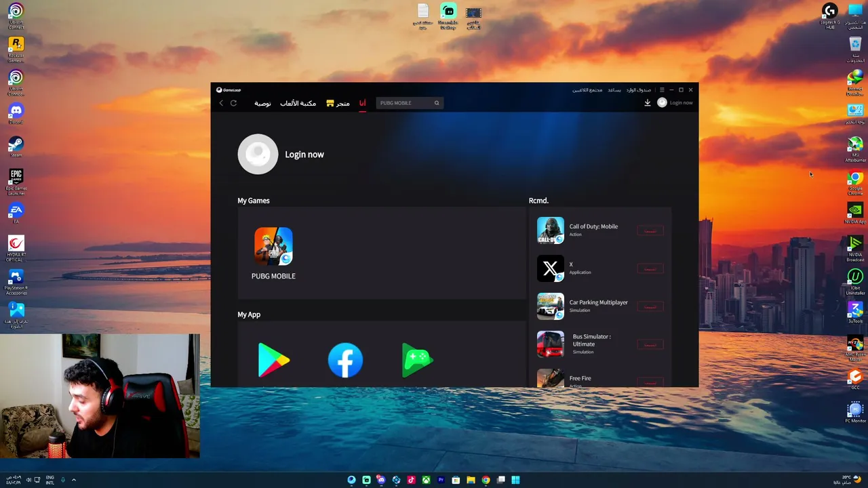Open Bus Simulator: Ultimate icon
The image size is (868, 488).
(550, 344)
